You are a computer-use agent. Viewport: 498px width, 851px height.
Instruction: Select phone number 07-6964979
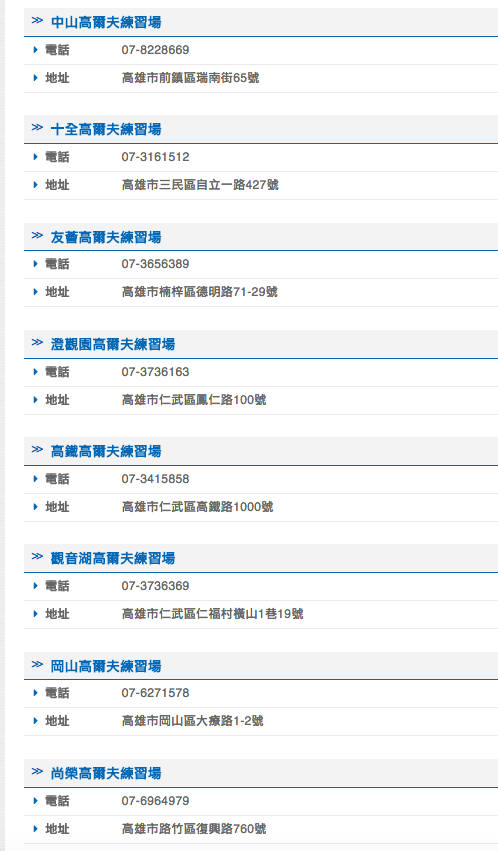(x=155, y=801)
